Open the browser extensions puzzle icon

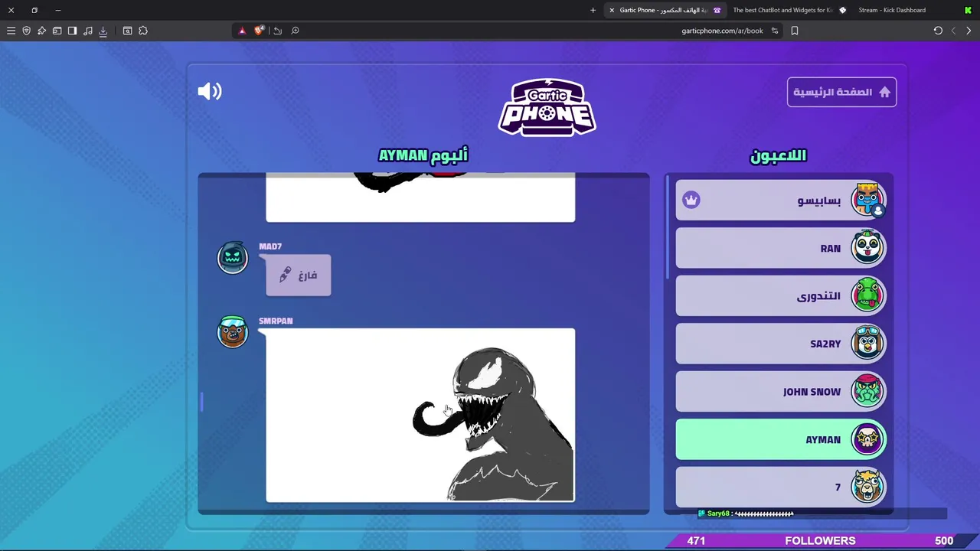pyautogui.click(x=142, y=31)
